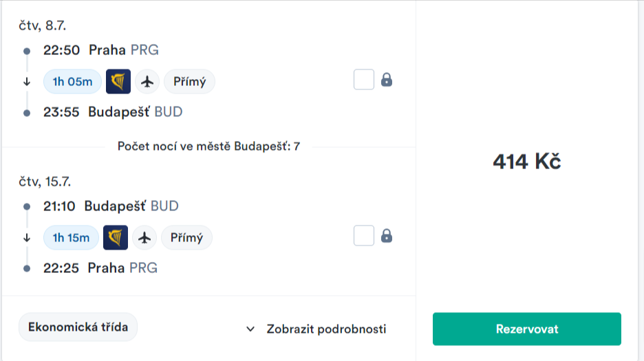Image resolution: width=644 pixels, height=361 pixels.
Task: Click the airplane icon on Budapešť–Praha flight
Action: [144, 237]
